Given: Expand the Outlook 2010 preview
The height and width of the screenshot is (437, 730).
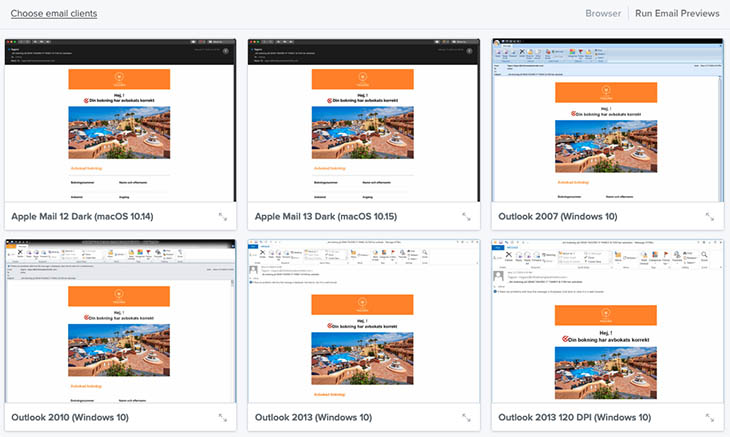Looking at the screenshot, I should point(223,417).
